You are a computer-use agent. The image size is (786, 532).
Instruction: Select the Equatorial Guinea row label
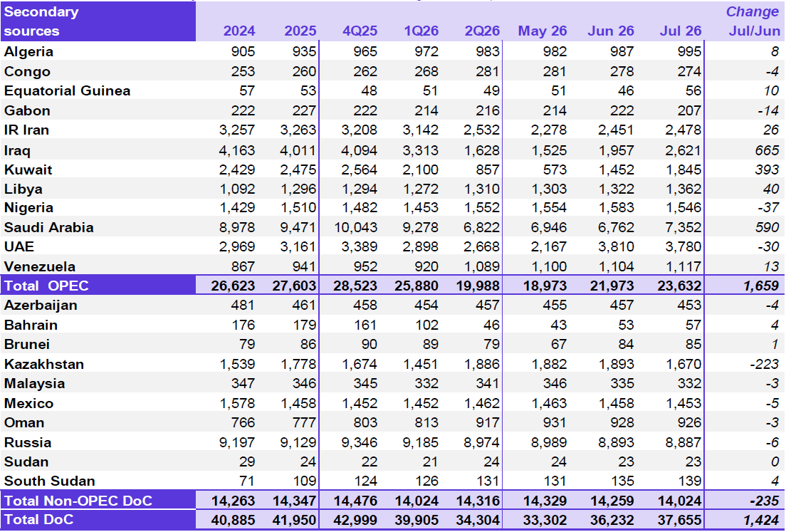pos(67,90)
